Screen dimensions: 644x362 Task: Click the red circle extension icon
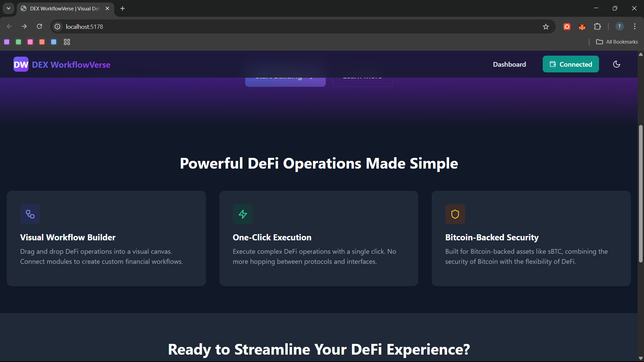(x=567, y=27)
